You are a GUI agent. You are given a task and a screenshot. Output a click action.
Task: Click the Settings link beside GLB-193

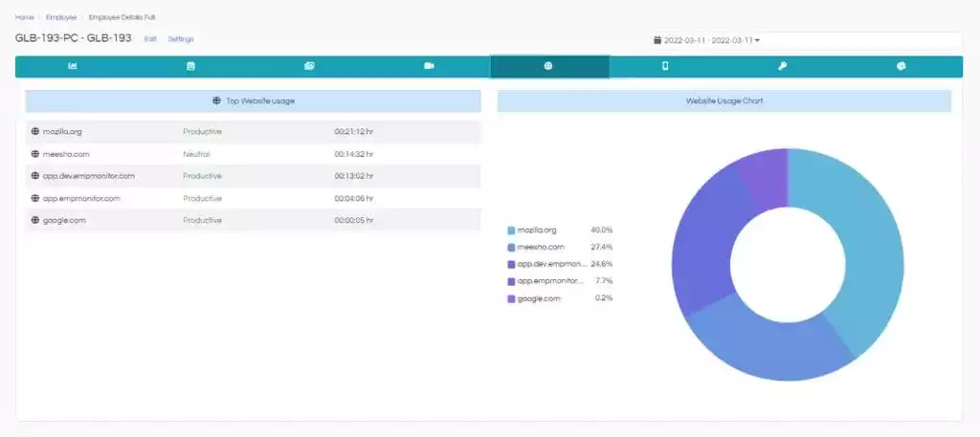[x=181, y=38]
